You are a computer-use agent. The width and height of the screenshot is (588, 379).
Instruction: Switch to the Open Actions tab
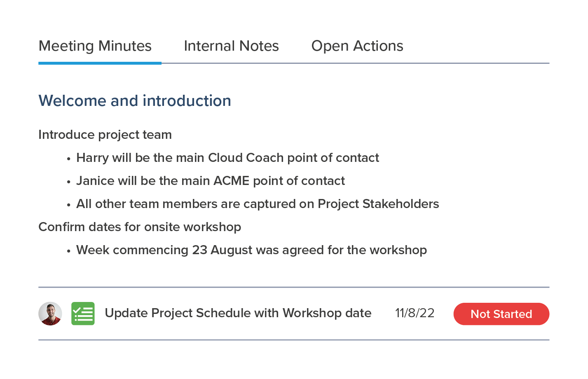tap(357, 46)
